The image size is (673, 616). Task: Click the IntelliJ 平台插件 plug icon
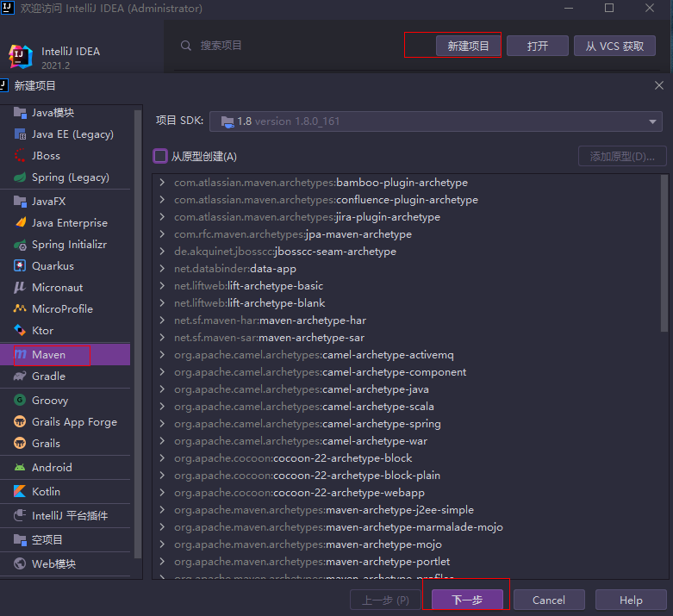coord(20,515)
